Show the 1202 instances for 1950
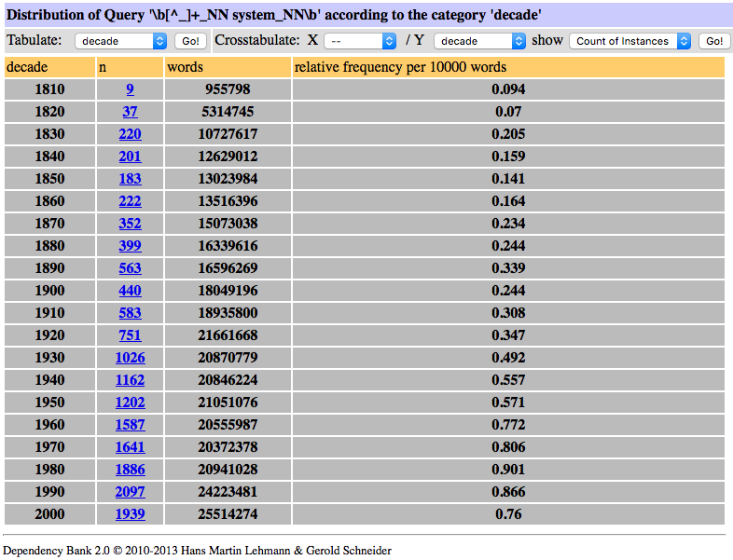733x560 pixels. pos(131,403)
